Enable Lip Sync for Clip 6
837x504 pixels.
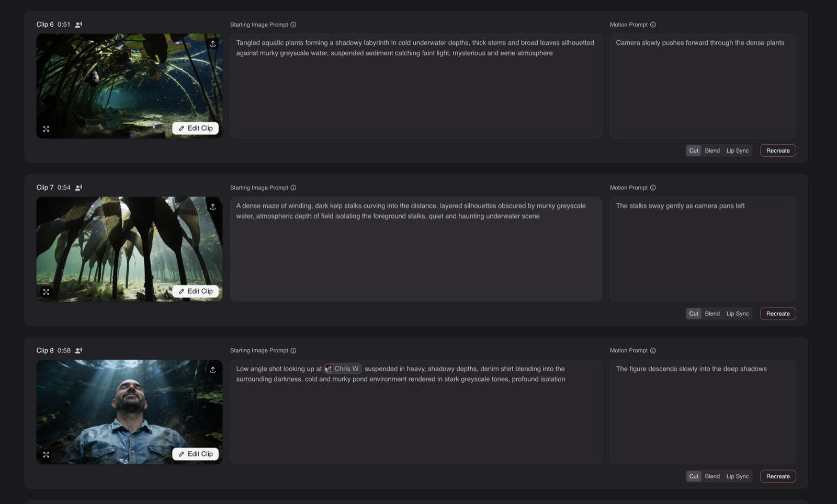click(738, 151)
